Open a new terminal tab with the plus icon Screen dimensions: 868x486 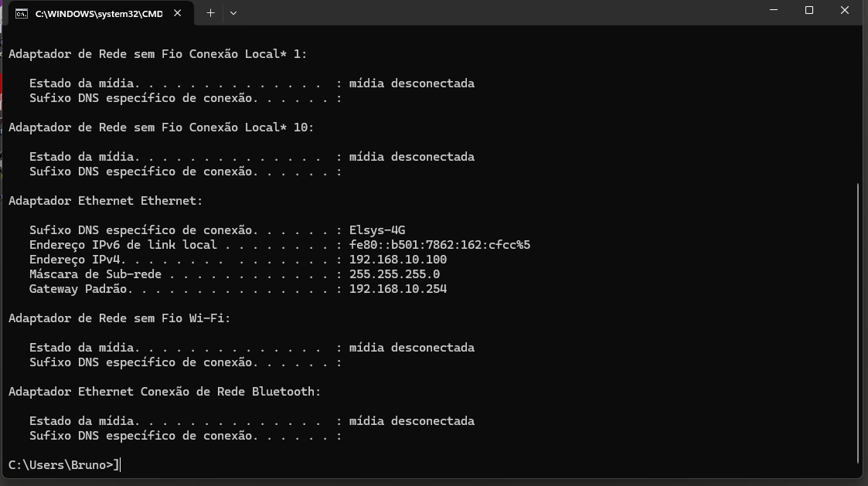(x=210, y=12)
